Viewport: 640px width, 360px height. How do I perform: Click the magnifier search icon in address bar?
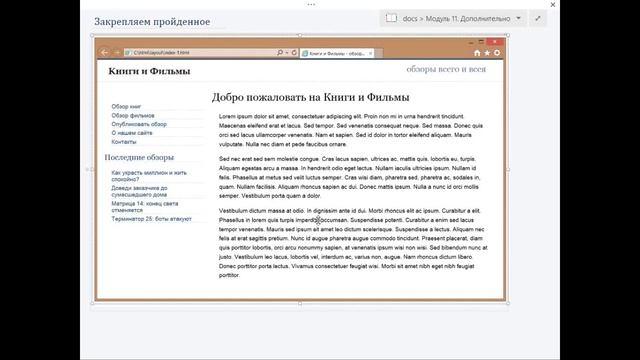[x=280, y=53]
